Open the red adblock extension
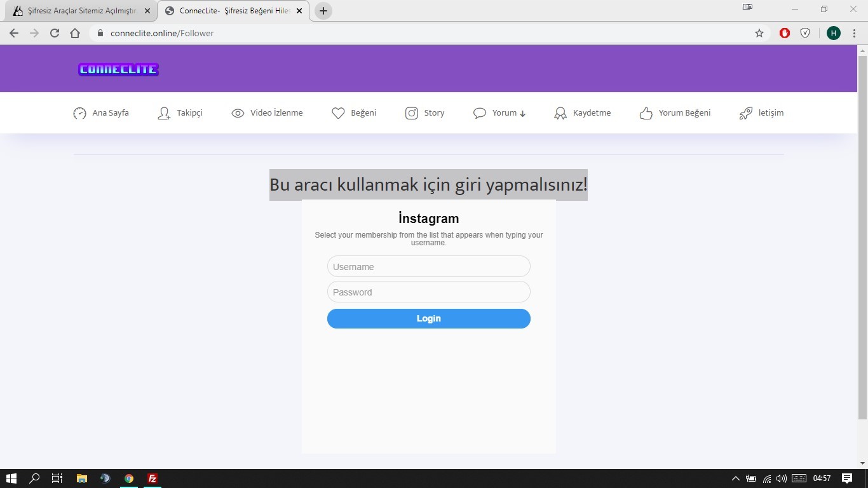 point(785,33)
